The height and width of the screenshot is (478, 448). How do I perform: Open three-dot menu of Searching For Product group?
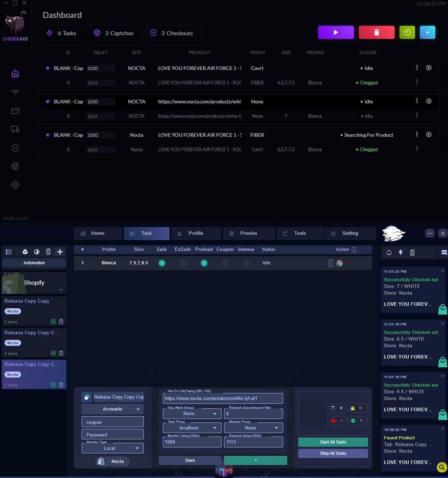click(x=417, y=134)
